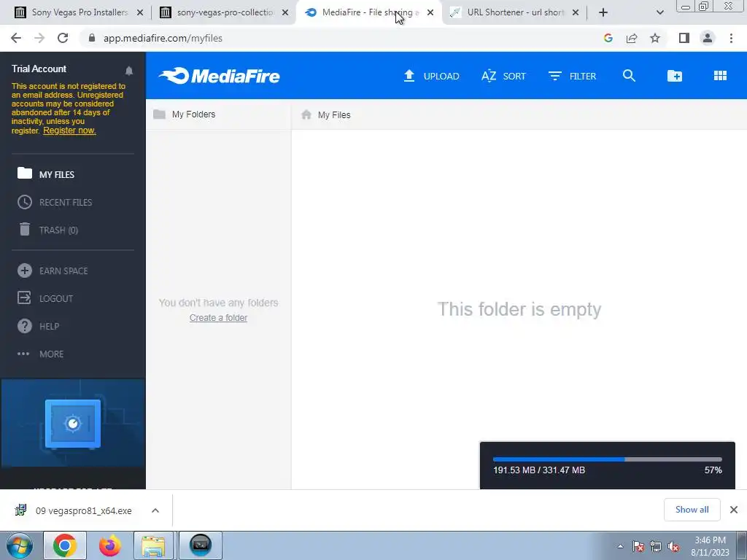747x560 pixels.
Task: Open notifications bell in sidebar
Action: [x=128, y=71]
